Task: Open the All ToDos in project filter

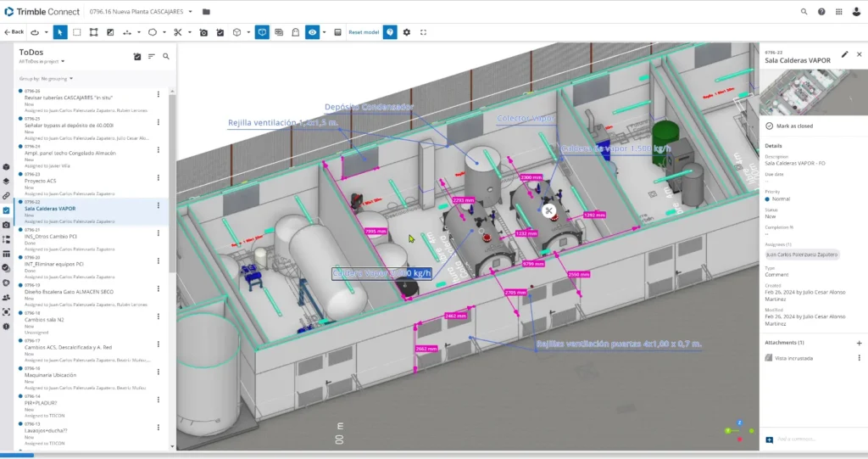Action: tap(42, 62)
